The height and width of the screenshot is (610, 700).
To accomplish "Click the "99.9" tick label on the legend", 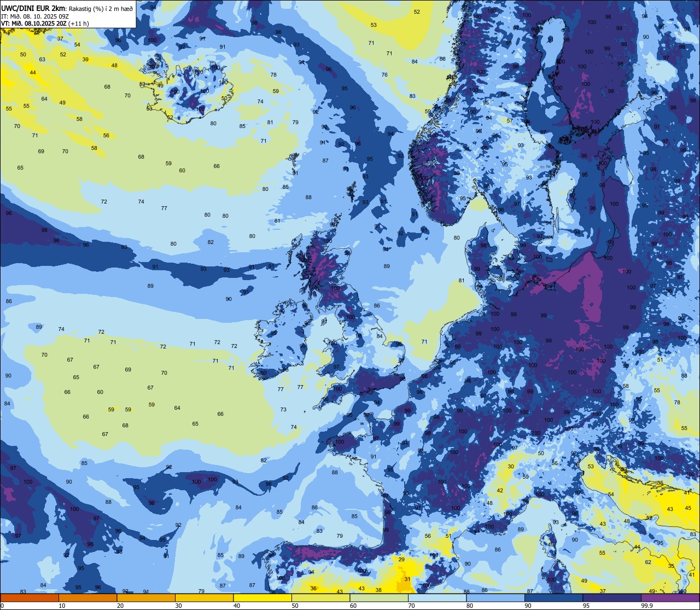I will [x=647, y=606].
